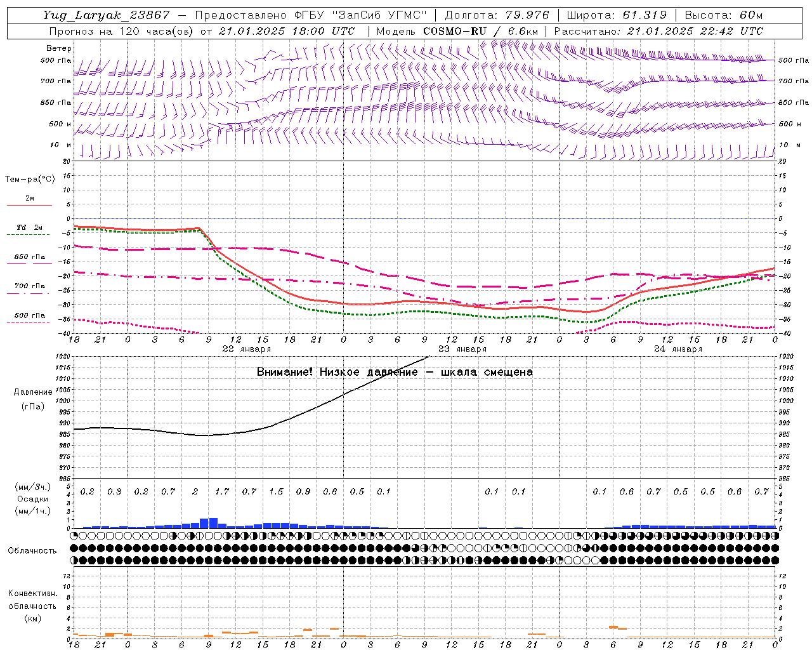Click the 0.3 three-hour precipitation value

(x=114, y=492)
